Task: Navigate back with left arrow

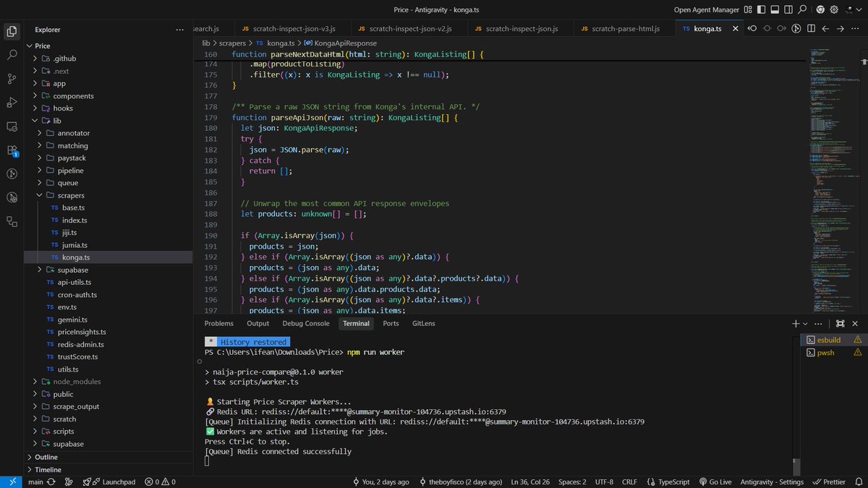Action: click(x=825, y=28)
